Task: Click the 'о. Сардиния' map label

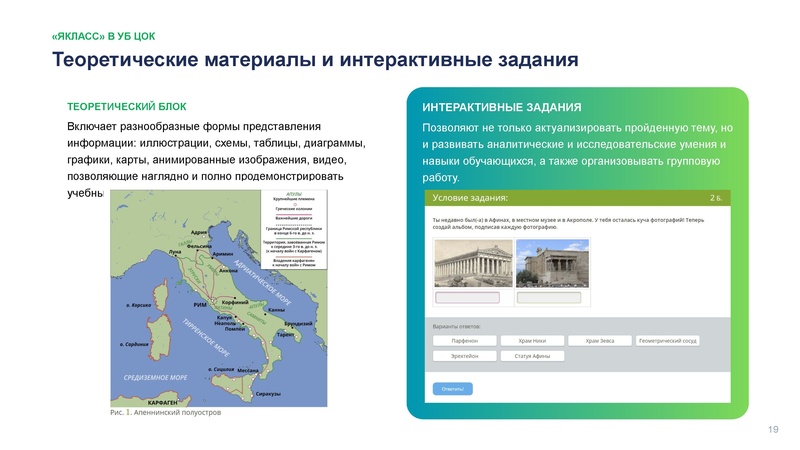Action: 134,344
